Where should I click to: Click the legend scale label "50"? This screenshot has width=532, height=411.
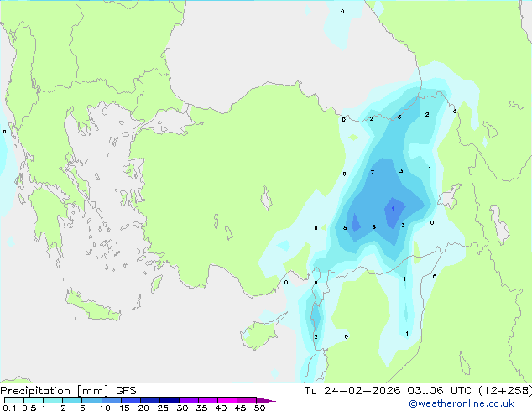point(259,408)
